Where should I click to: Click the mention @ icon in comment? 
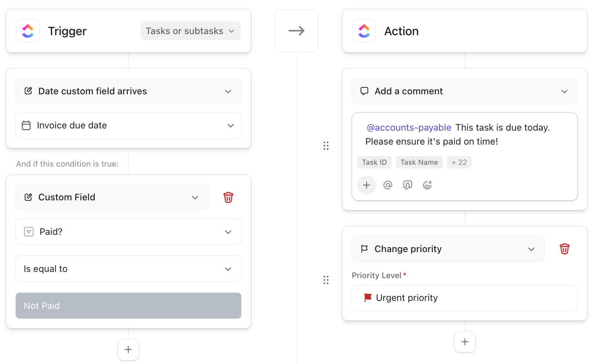coord(388,185)
